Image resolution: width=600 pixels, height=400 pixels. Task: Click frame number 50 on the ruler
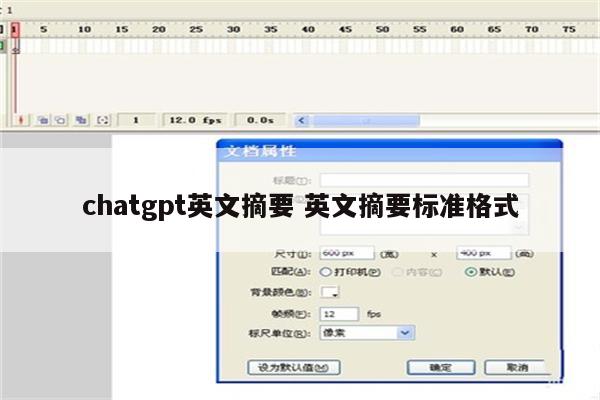tap(382, 29)
